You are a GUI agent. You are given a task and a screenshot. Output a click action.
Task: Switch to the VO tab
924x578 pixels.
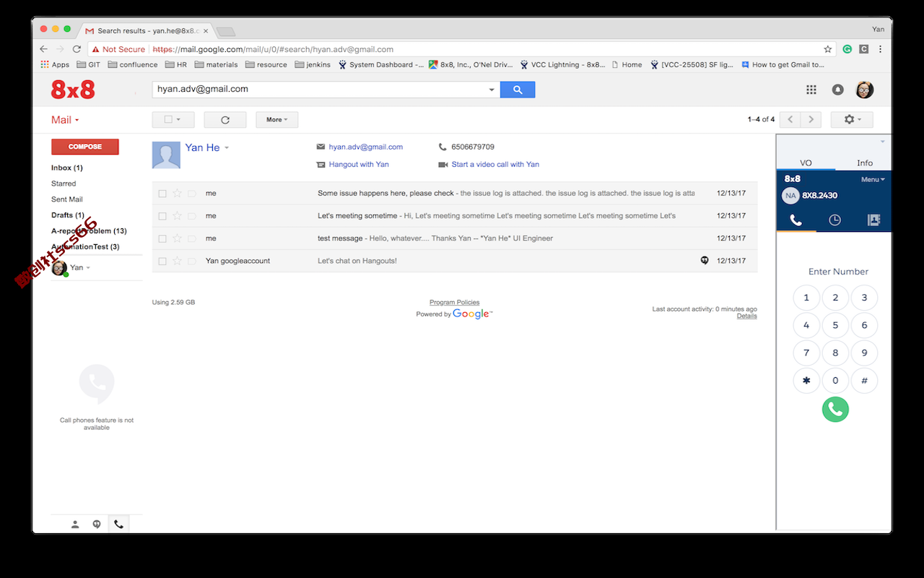(x=806, y=163)
